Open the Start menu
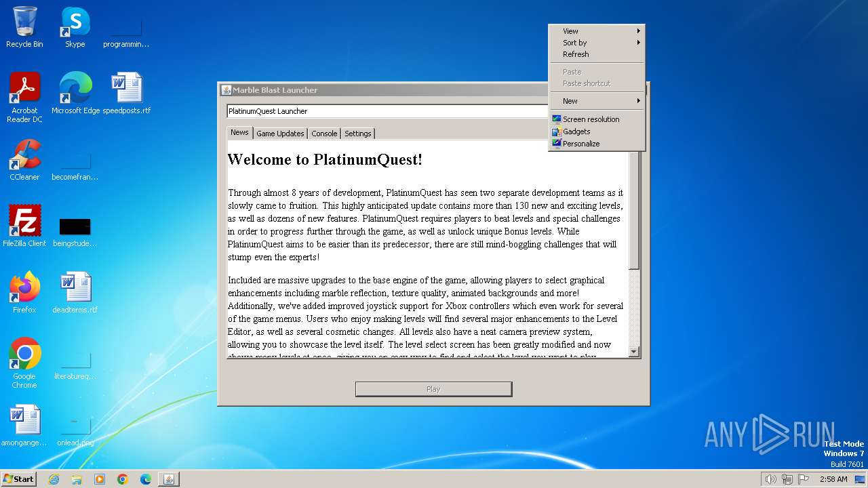The width and height of the screenshot is (868, 488). (x=19, y=479)
